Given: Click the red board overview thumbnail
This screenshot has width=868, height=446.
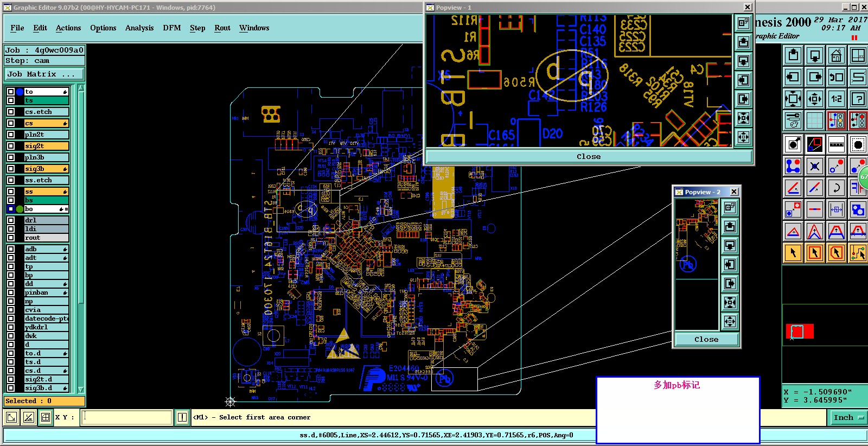Looking at the screenshot, I should coord(800,331).
